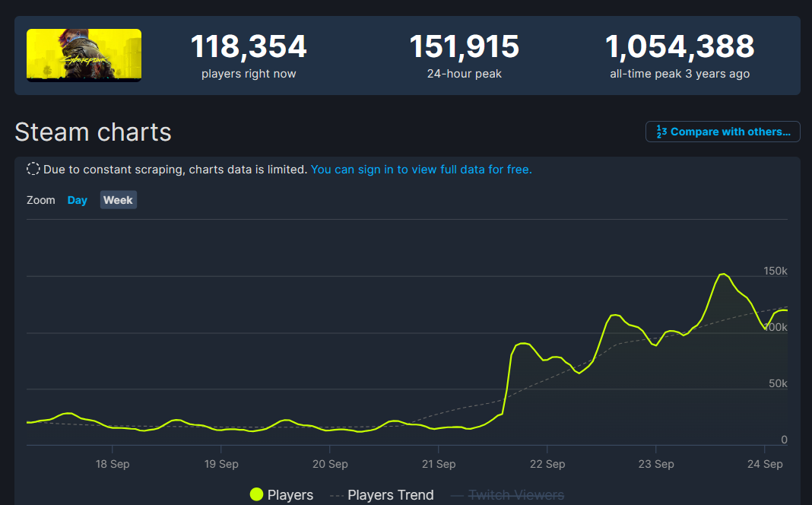Click the 22 Sep axis label

click(x=547, y=464)
